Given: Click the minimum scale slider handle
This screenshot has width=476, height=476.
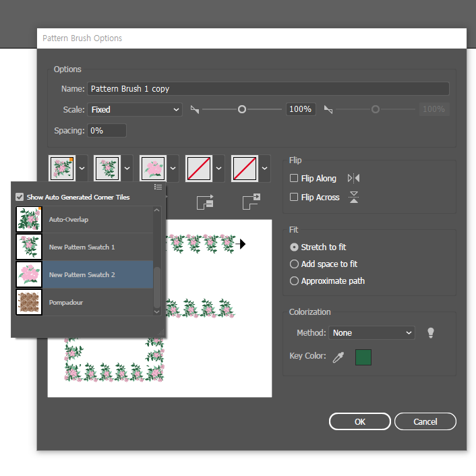Looking at the screenshot, I should coord(242,109).
